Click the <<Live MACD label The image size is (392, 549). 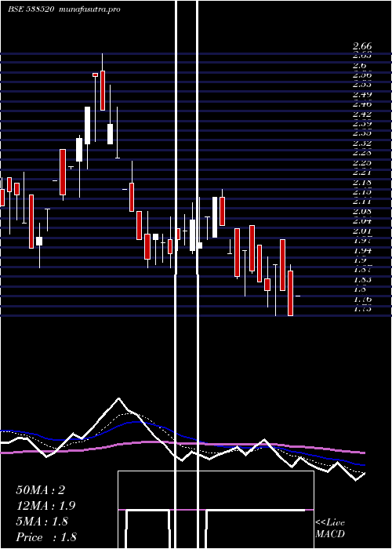point(330,528)
